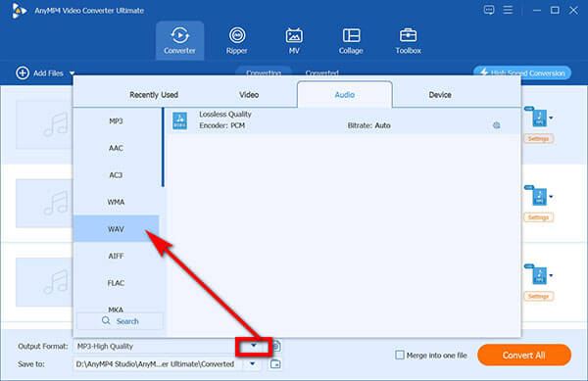Click the Save to path field

tap(158, 363)
